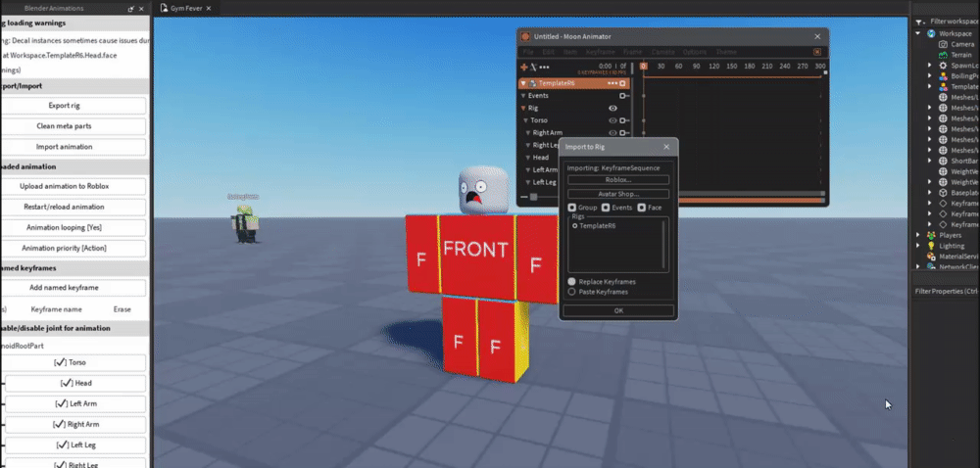The image size is (980, 468).
Task: Click the three-dots options on TemplateR6 track
Action: click(x=612, y=83)
